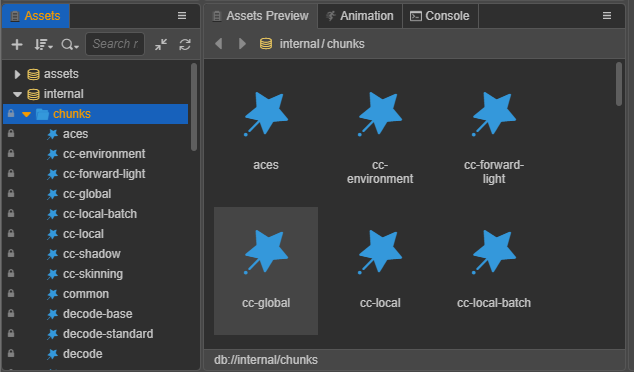Screen dimensions: 634x372
Task: Switch to the Assets tab
Action: 36,16
